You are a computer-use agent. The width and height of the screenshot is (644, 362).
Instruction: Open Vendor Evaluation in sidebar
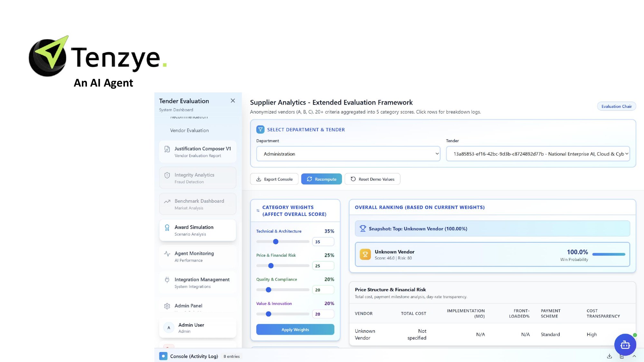(189, 130)
